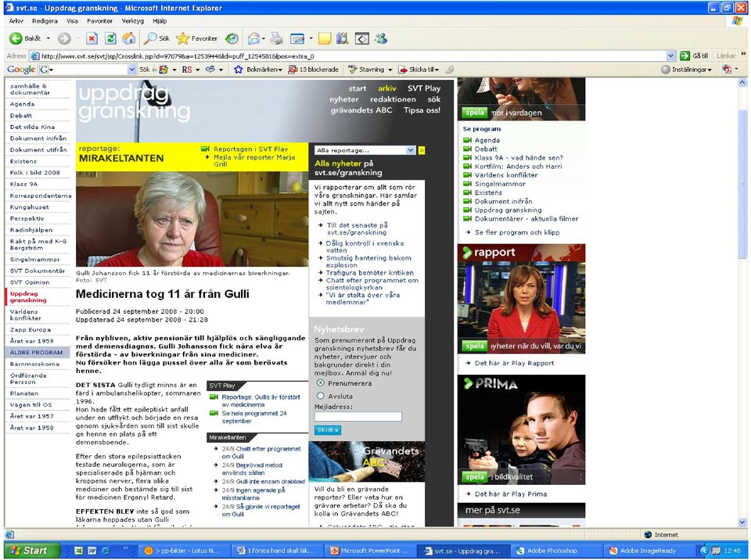Open the Redigera menu
Viewport: 751px width, 560px height.
coord(45,21)
